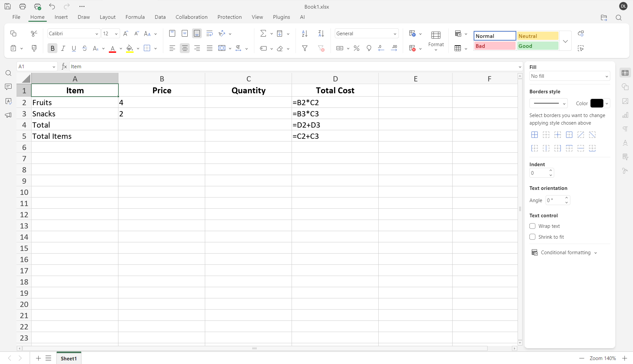Open the Comments sidebar panel
This screenshot has height=364, width=633.
tap(8, 87)
